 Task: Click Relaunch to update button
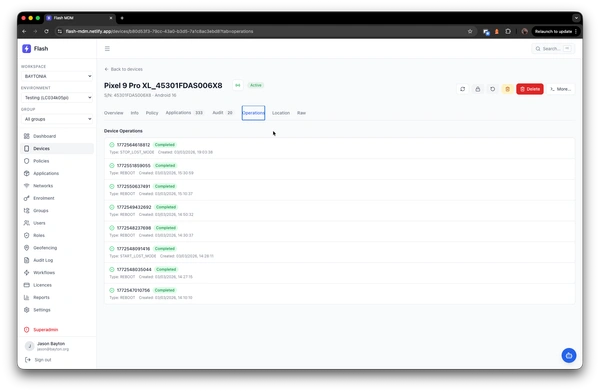pyautogui.click(x=556, y=31)
